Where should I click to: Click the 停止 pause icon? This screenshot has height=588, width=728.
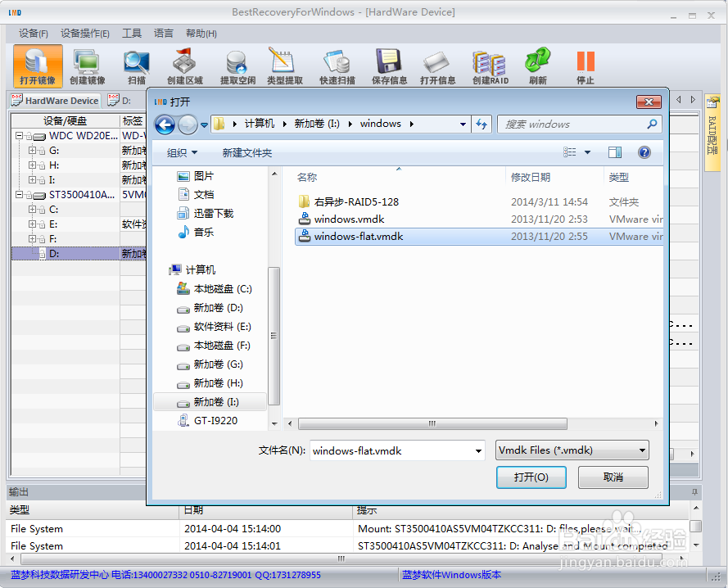click(586, 66)
